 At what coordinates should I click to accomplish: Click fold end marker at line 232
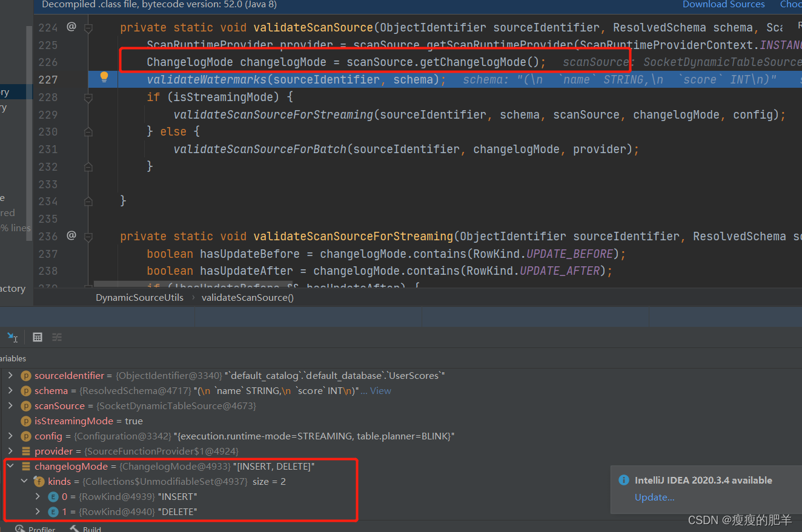point(88,166)
